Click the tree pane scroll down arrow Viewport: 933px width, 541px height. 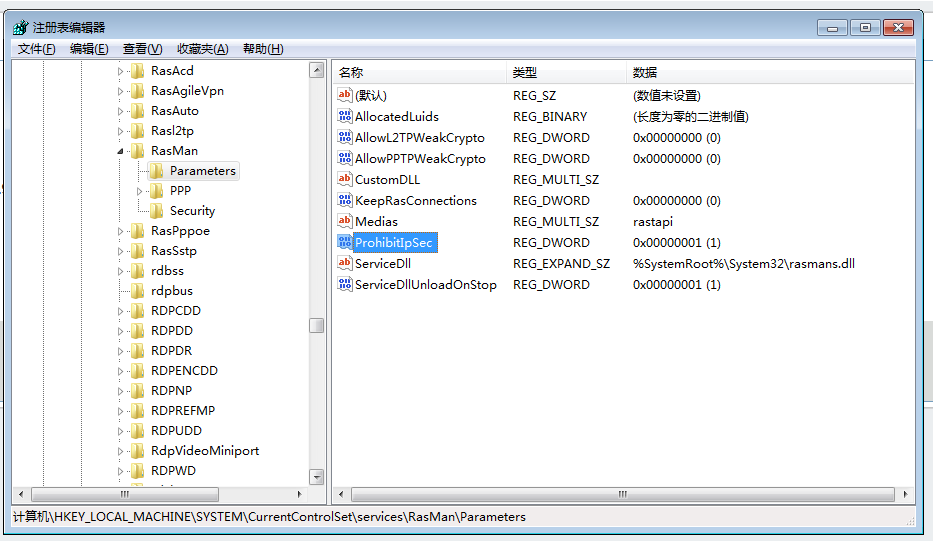pyautogui.click(x=316, y=477)
